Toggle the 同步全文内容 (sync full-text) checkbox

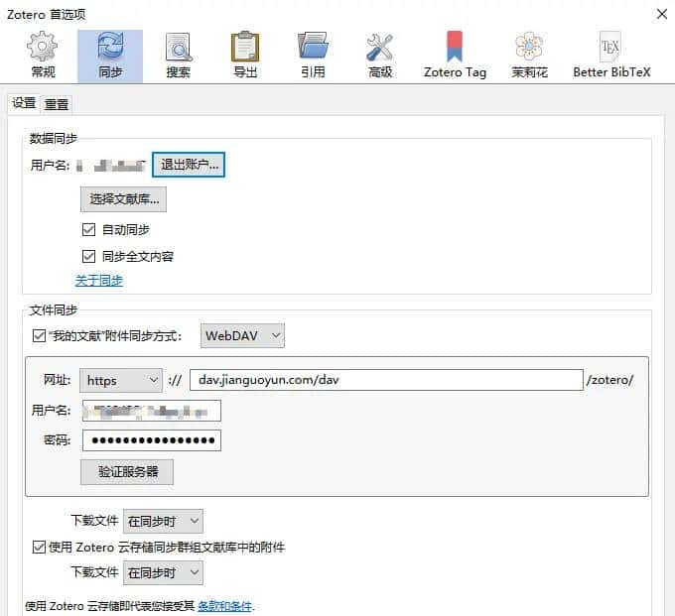88,256
